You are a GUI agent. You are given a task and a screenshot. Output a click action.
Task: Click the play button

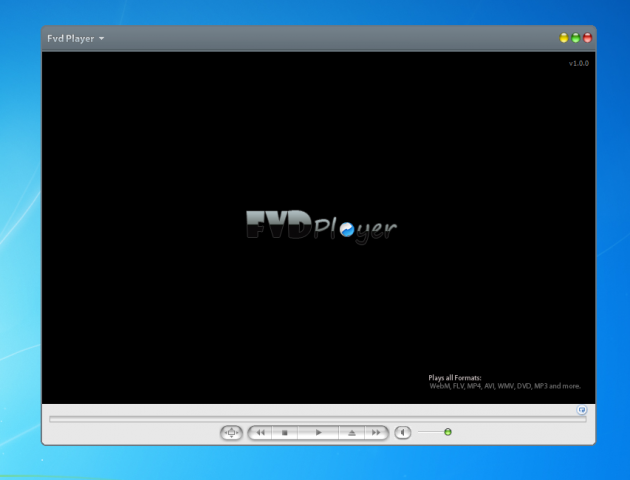[318, 433]
